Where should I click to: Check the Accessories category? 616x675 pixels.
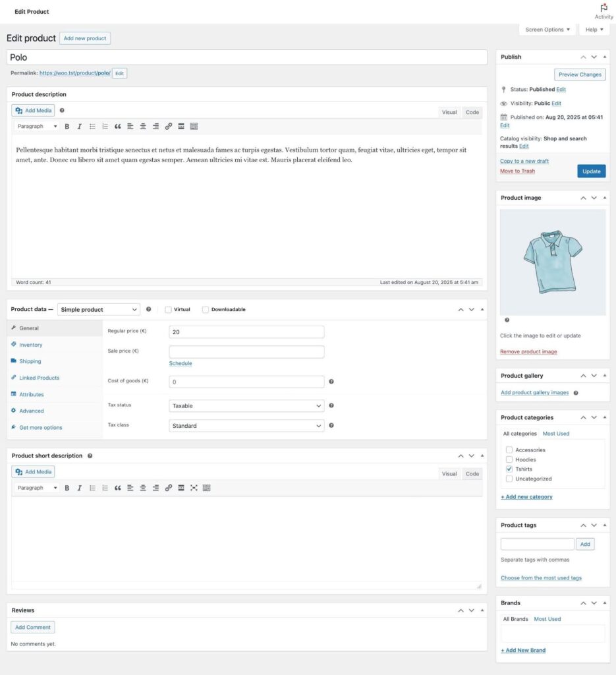[x=509, y=450]
